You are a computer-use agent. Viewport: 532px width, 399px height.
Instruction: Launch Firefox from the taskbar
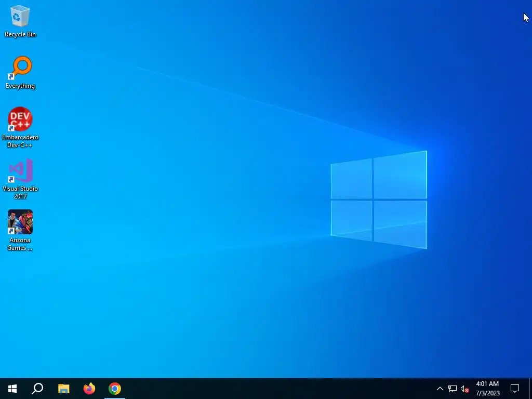pyautogui.click(x=89, y=389)
